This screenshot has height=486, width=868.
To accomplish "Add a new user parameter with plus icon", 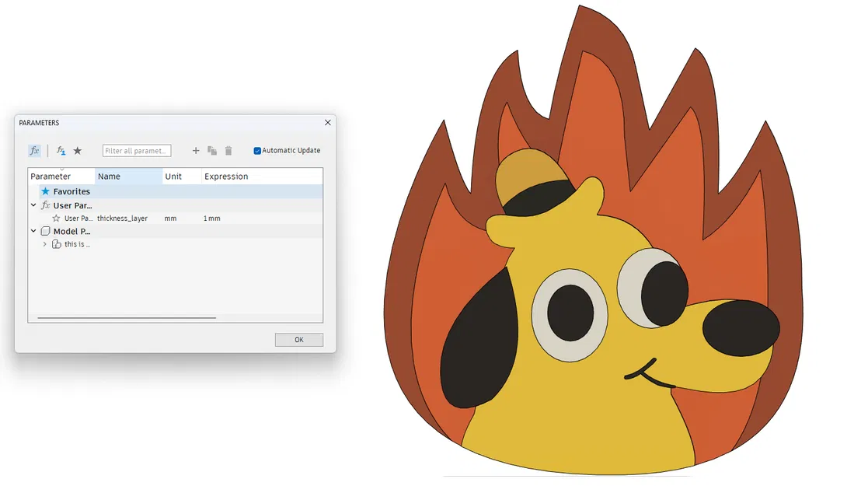I will tap(197, 151).
